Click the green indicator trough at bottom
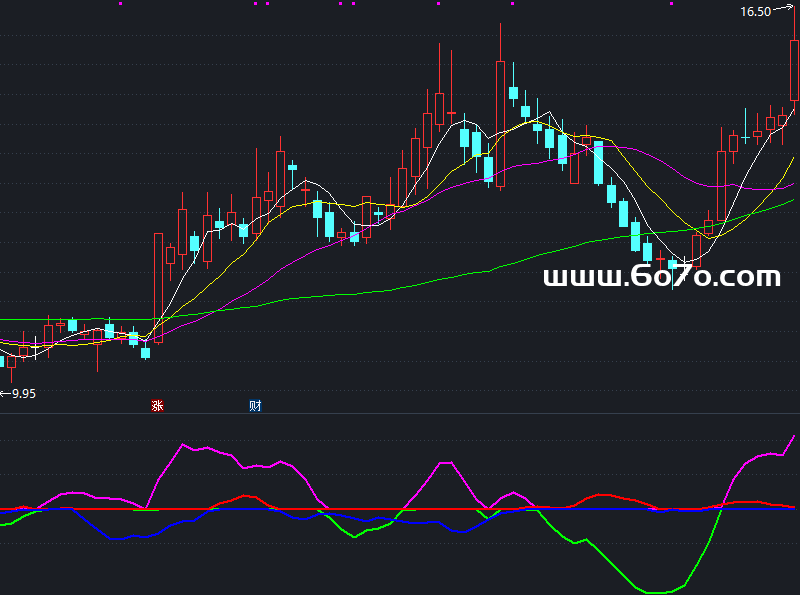This screenshot has width=800, height=595. tap(660, 589)
